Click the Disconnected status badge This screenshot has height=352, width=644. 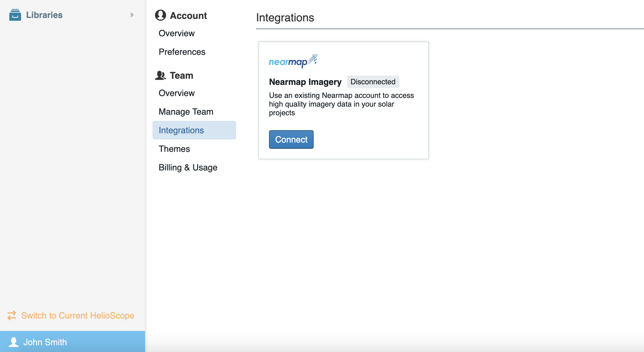(x=373, y=82)
